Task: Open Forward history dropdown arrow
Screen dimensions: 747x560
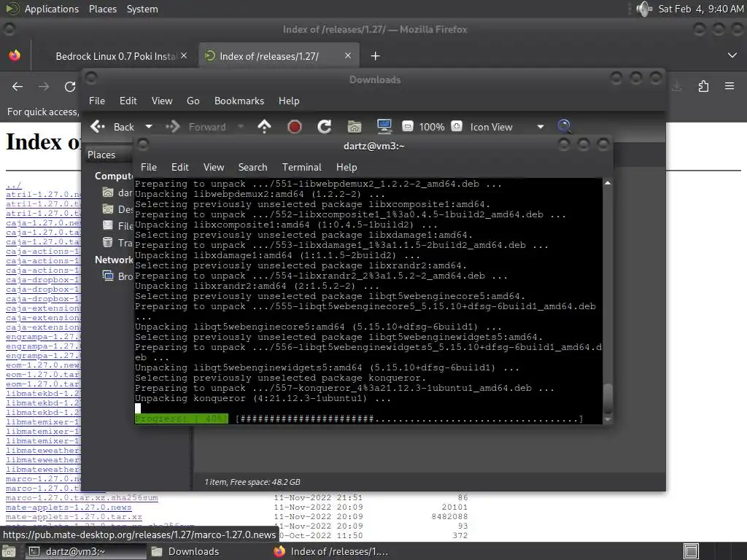Action: pos(241,127)
